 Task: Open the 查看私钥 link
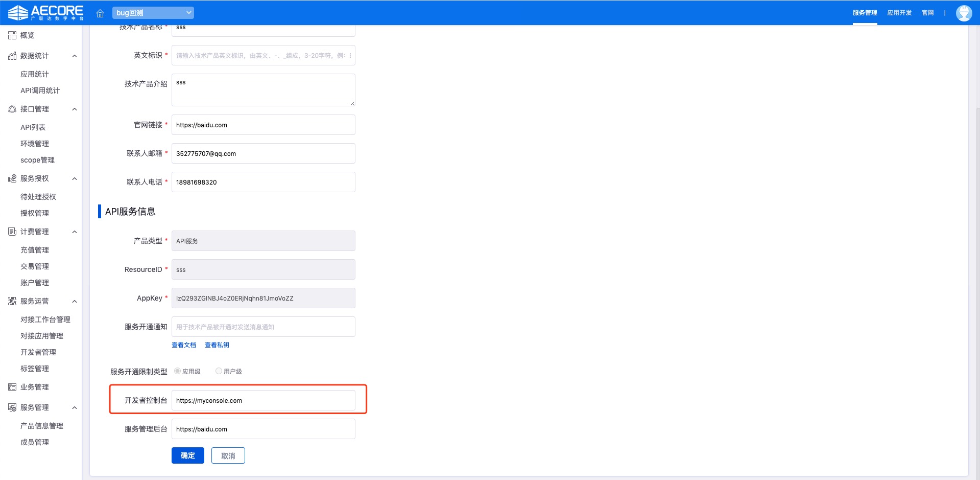point(217,345)
